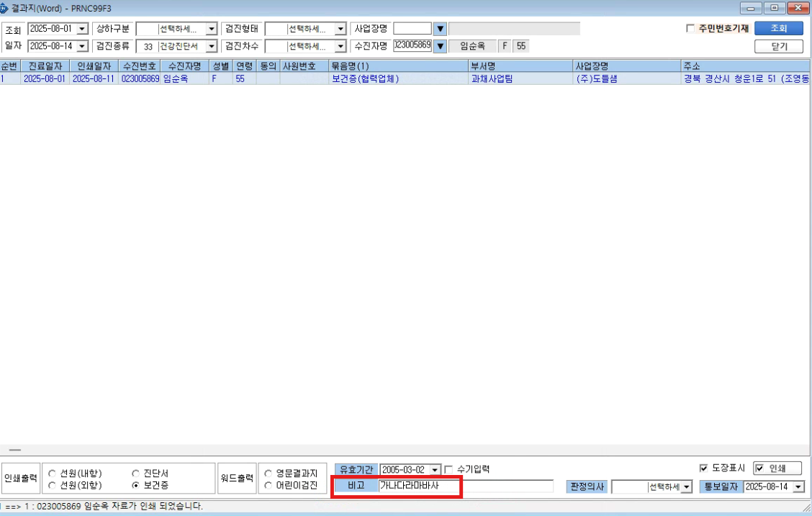Screen dimensions: 812x516
Task: Click the 비고 remarks text field
Action: 466,486
